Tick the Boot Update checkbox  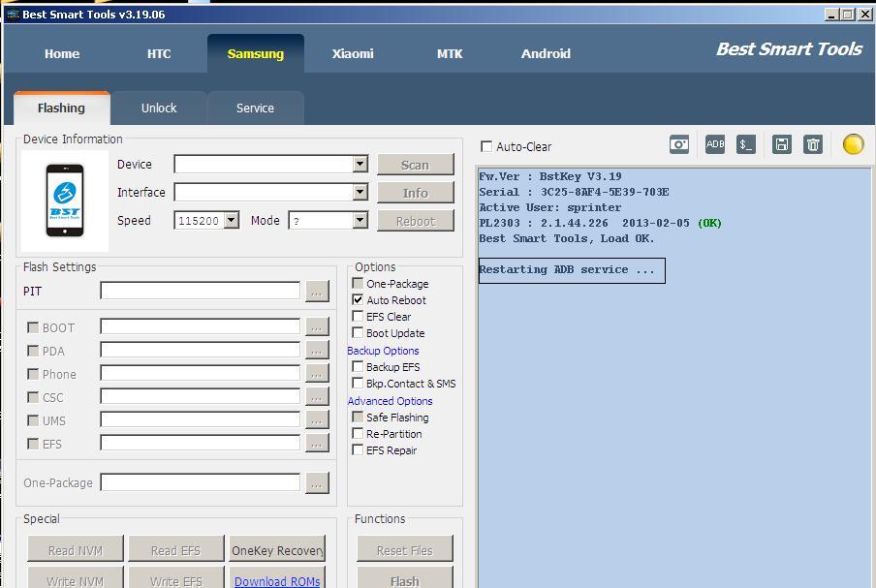[x=358, y=333]
